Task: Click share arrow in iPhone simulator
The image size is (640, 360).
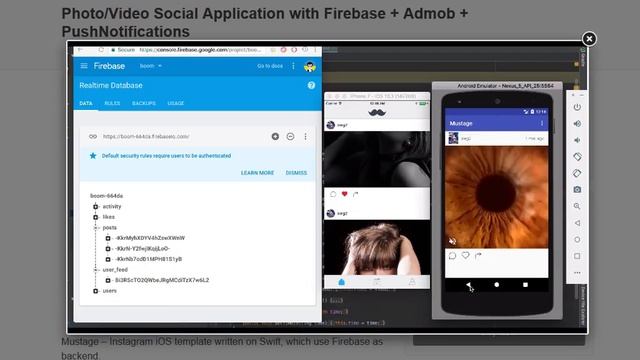Action: 356,194
